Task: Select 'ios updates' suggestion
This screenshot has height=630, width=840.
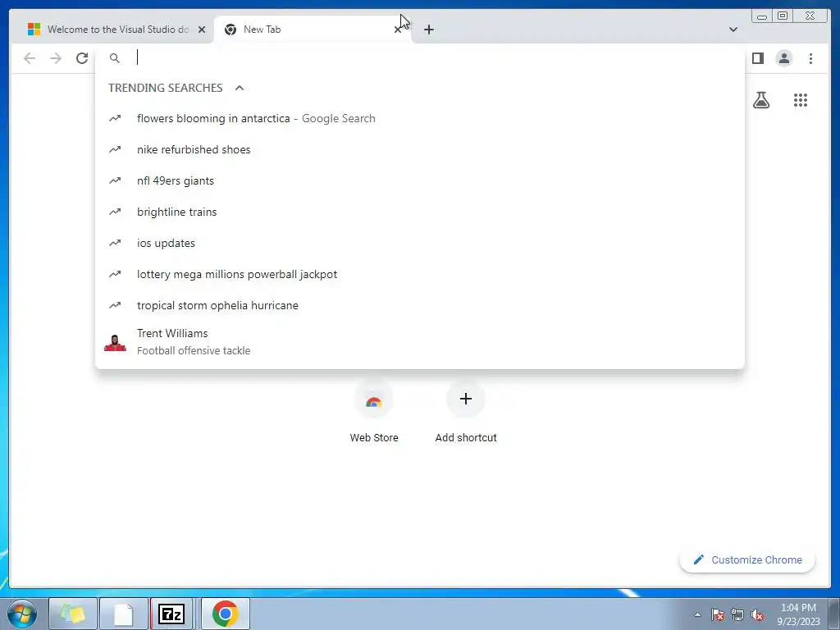Action: click(419, 243)
